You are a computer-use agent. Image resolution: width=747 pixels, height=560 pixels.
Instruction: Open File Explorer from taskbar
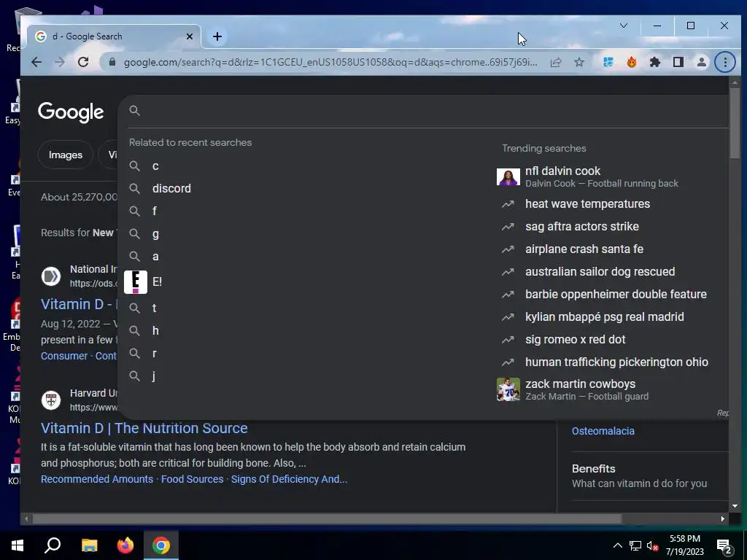tap(89, 545)
